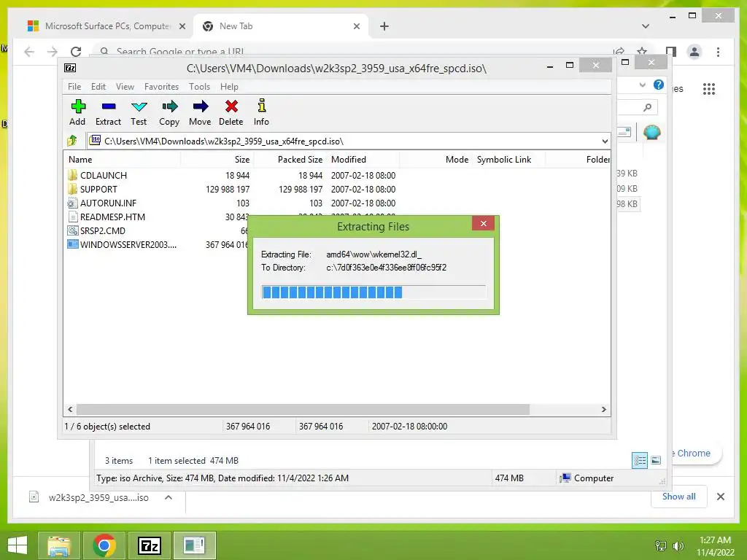Select the CDLAUNCH folder

coord(104,175)
